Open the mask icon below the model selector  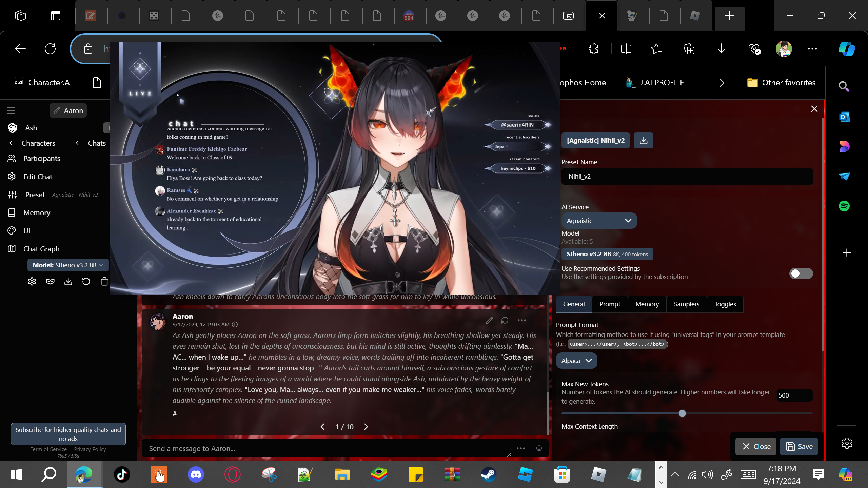[50, 281]
